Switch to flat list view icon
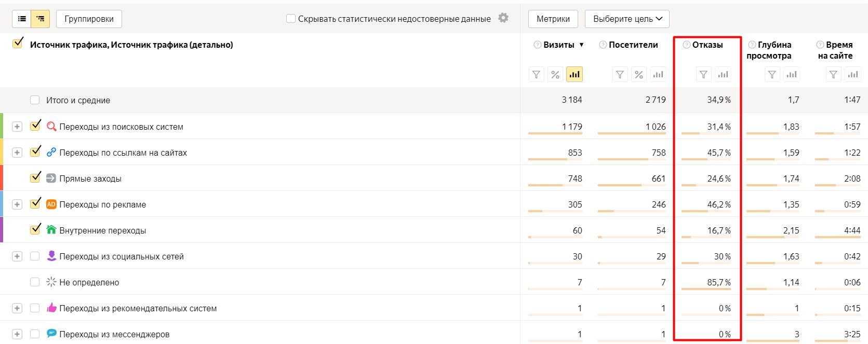Viewport: 868px width, 344px height. pyautogui.click(x=22, y=19)
